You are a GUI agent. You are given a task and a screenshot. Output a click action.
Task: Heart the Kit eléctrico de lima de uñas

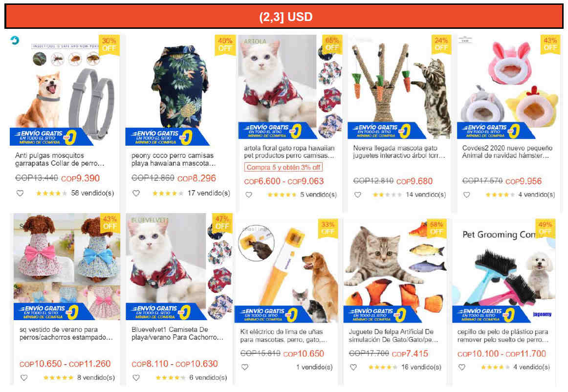coord(245,368)
